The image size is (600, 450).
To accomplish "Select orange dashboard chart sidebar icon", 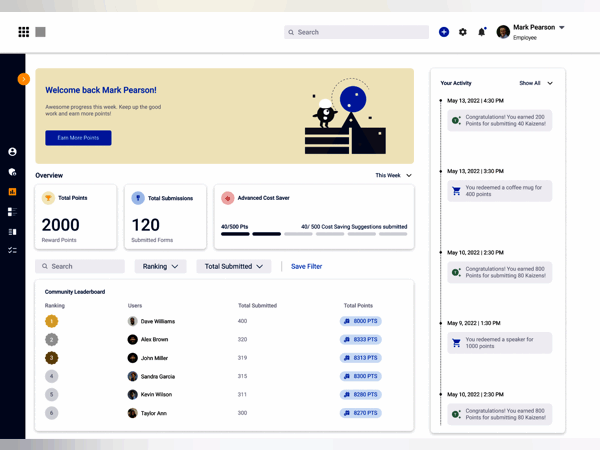I will 13,191.
